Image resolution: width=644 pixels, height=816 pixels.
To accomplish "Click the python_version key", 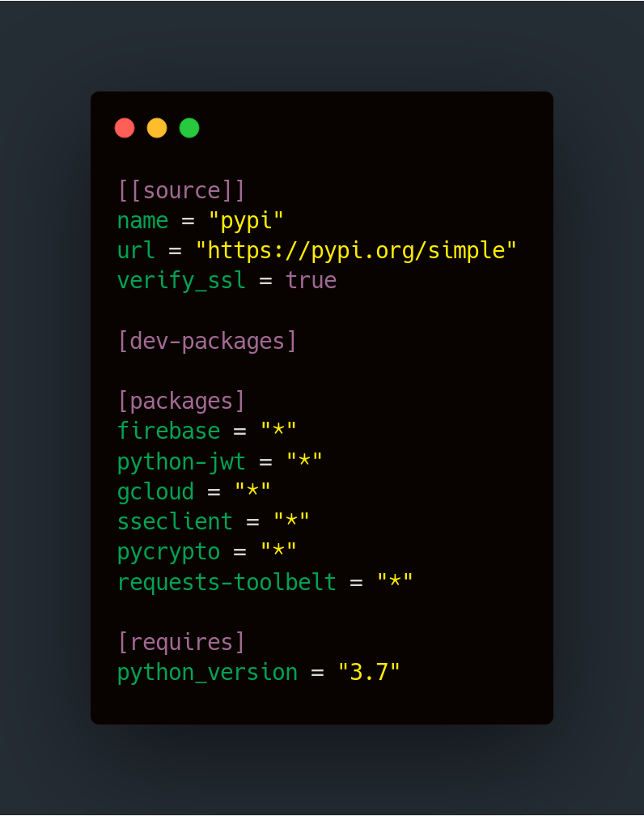I will click(x=207, y=673).
